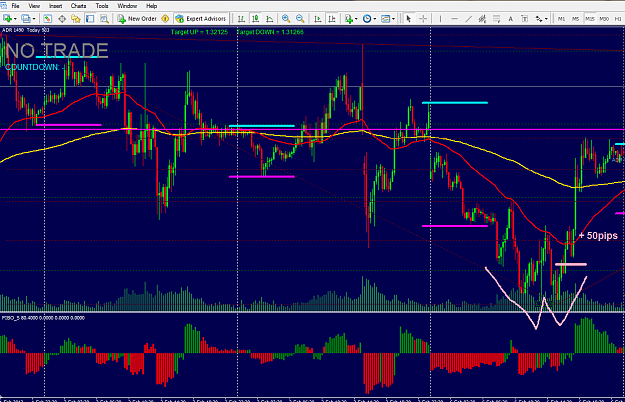This screenshot has height=402, width=625.
Task: Switch the chart to M5 timeframe
Action: click(x=575, y=19)
